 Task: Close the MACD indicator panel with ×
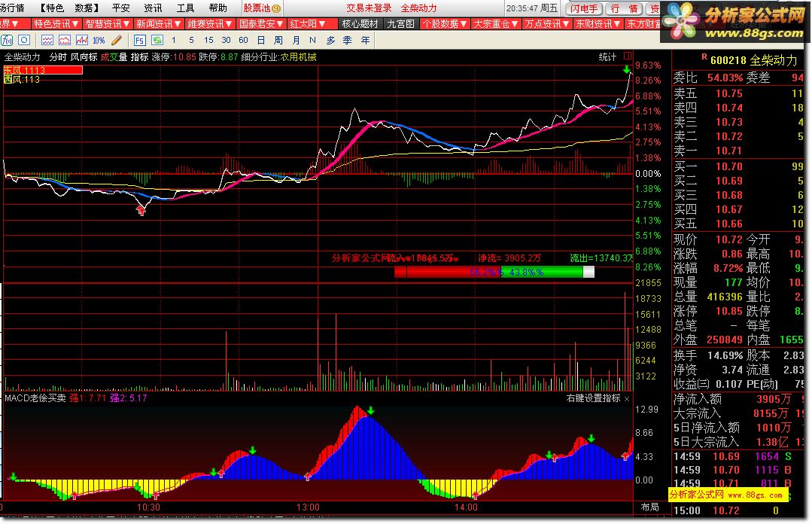click(627, 398)
